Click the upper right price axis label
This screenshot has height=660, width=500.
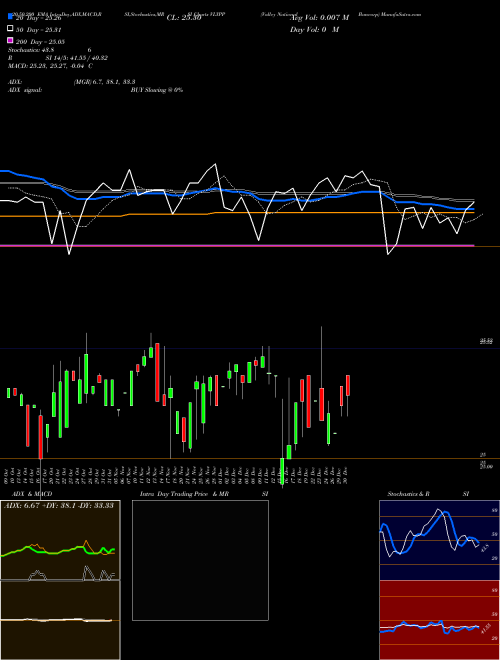pyautogui.click(x=486, y=341)
